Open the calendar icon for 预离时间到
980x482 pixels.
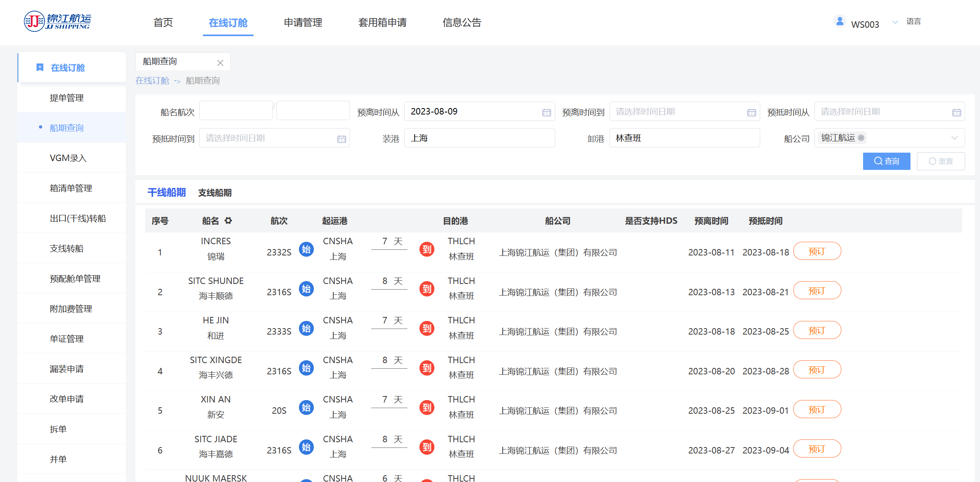click(751, 112)
